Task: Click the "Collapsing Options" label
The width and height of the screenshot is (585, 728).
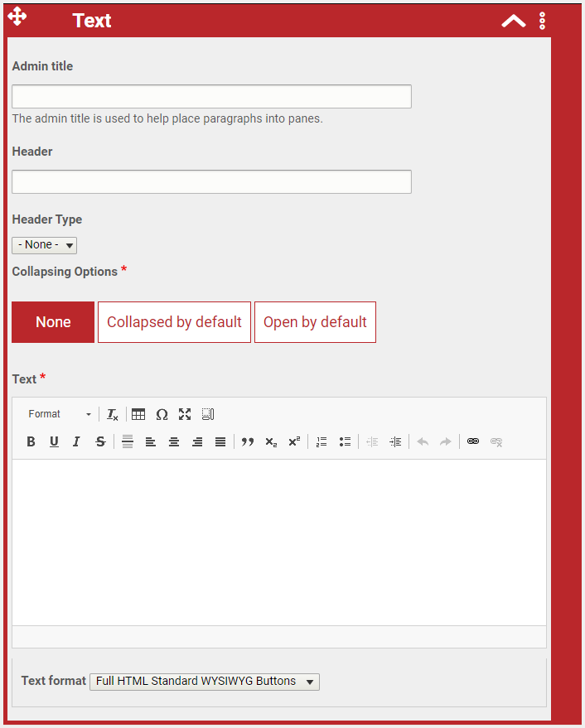Action: [x=65, y=272]
